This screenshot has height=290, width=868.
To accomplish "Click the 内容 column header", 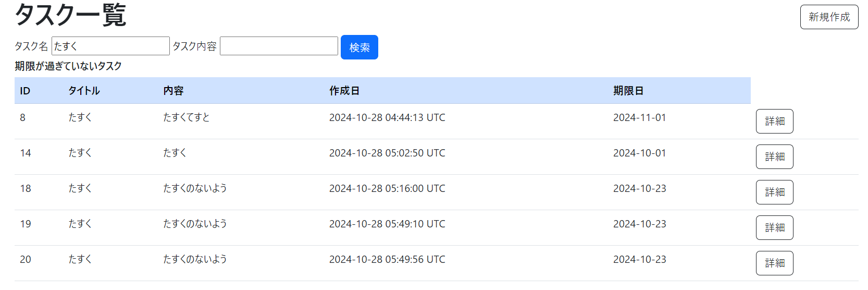I will [x=173, y=91].
